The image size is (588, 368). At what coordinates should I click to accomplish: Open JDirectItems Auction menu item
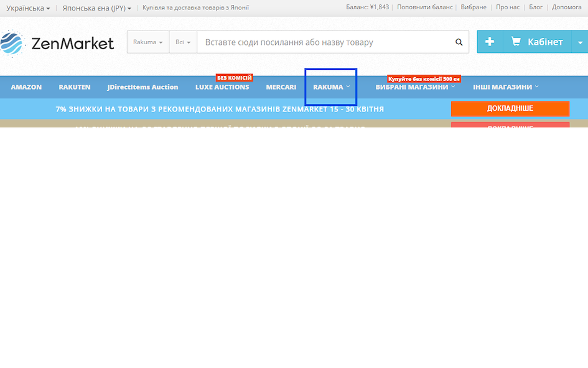(x=142, y=87)
